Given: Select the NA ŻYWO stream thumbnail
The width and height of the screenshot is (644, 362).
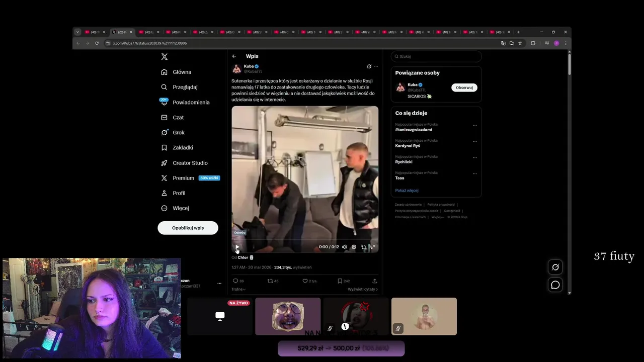Looking at the screenshot, I should pos(220,316).
